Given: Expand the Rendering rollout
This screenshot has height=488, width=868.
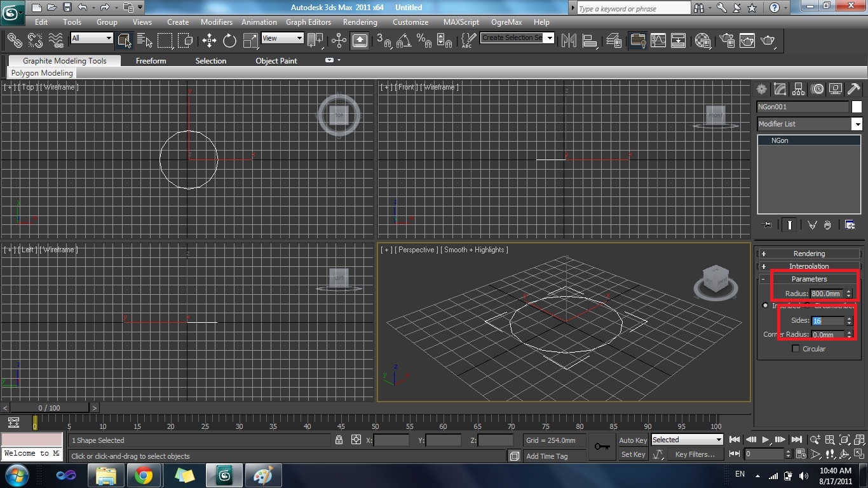Looking at the screenshot, I should [809, 254].
